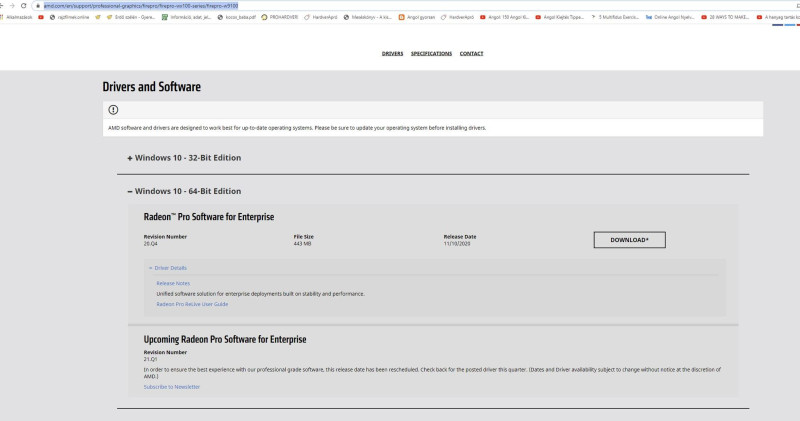This screenshot has height=421, width=800.
Task: Reload the page with the refresh icon
Action: click(x=23, y=6)
